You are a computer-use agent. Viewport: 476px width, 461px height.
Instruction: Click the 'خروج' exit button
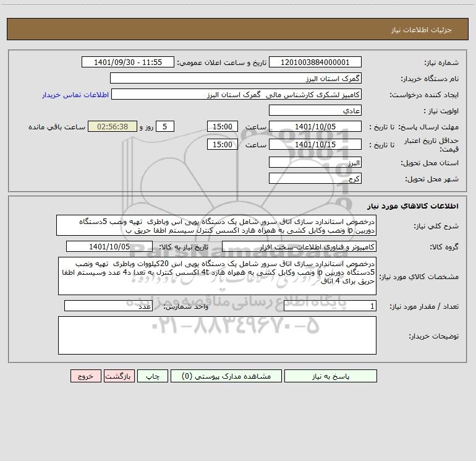point(85,376)
